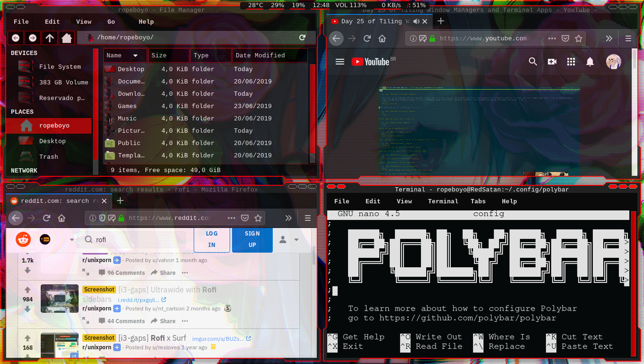This screenshot has height=364, width=644.
Task: Open File menu in File Manager
Action: (21, 22)
